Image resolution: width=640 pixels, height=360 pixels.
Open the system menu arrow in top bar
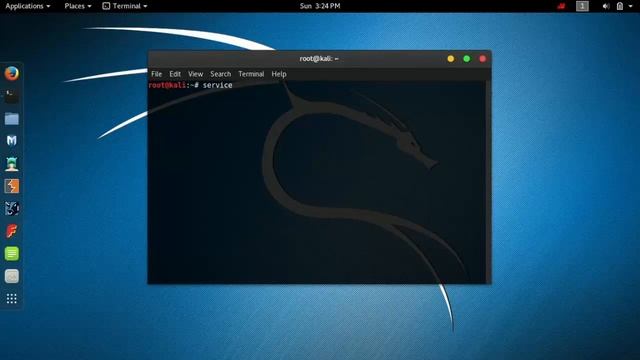pos(631,6)
